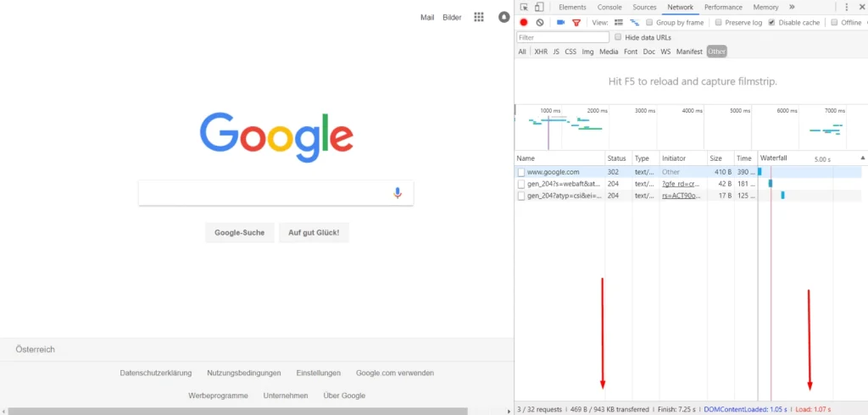Toggle the red filter funnel icon
The height and width of the screenshot is (415, 868).
click(x=576, y=23)
